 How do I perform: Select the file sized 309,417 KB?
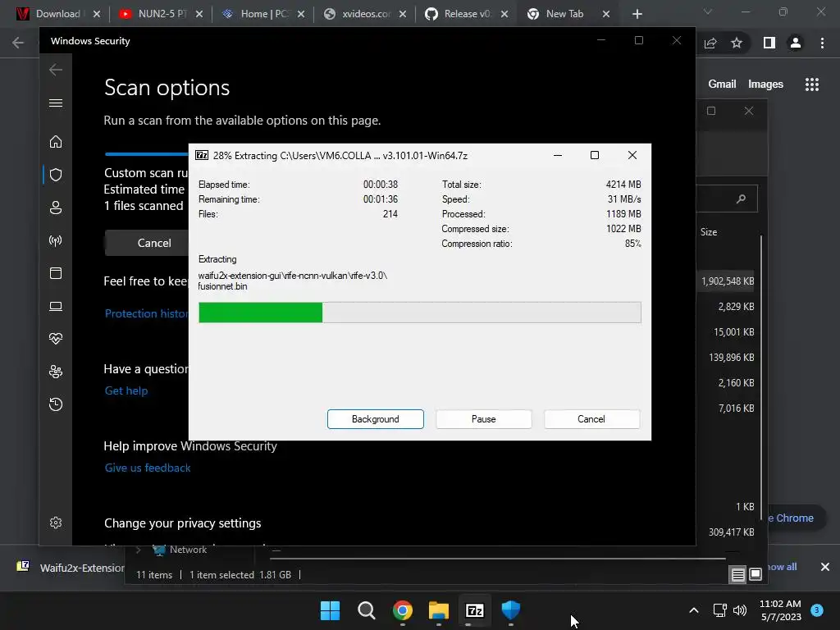[731, 532]
